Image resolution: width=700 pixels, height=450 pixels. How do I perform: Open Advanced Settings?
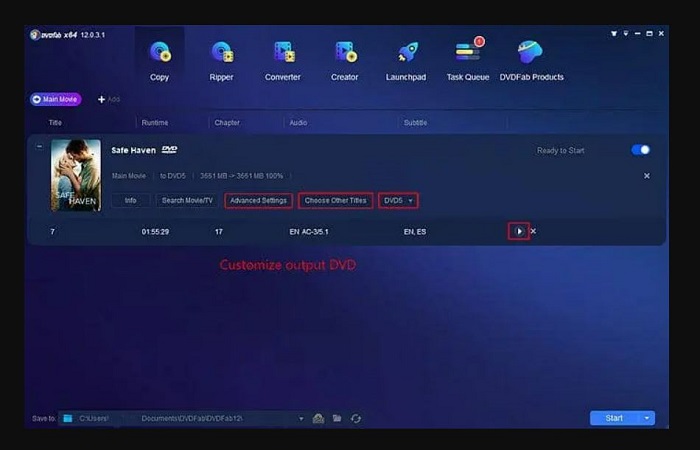click(x=258, y=200)
